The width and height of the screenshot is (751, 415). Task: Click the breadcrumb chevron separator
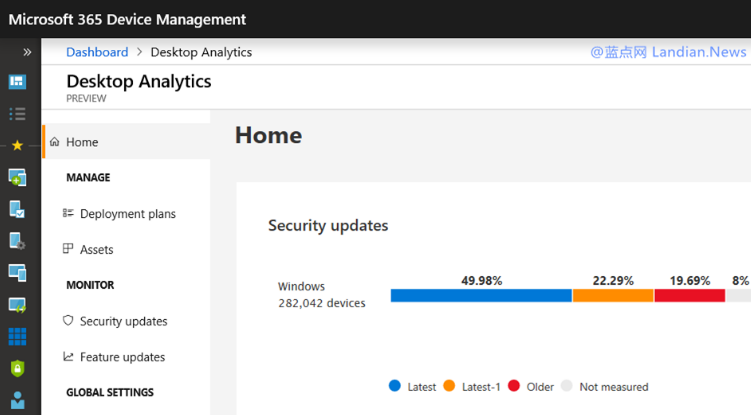point(139,52)
